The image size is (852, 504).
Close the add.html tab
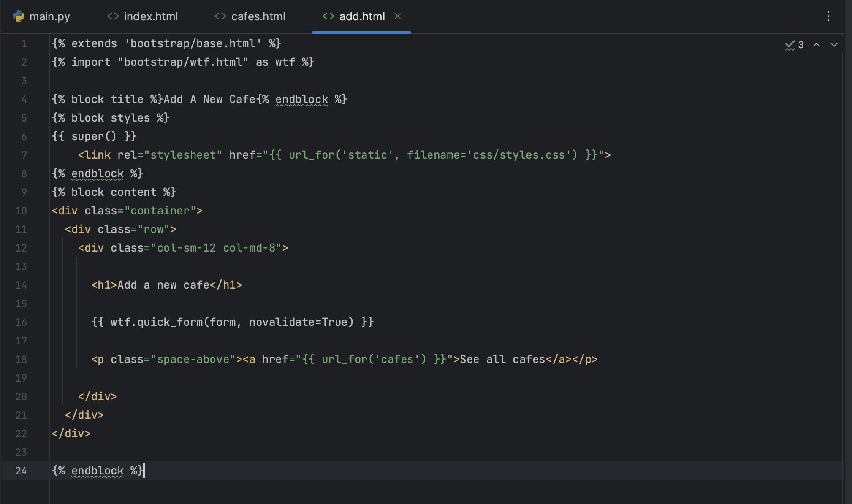pos(398,16)
